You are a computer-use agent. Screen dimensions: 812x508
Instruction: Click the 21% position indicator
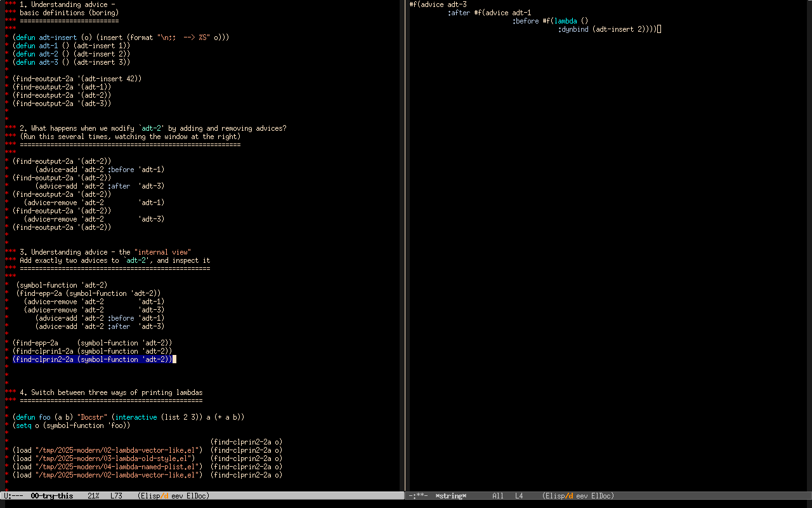tap(93, 496)
